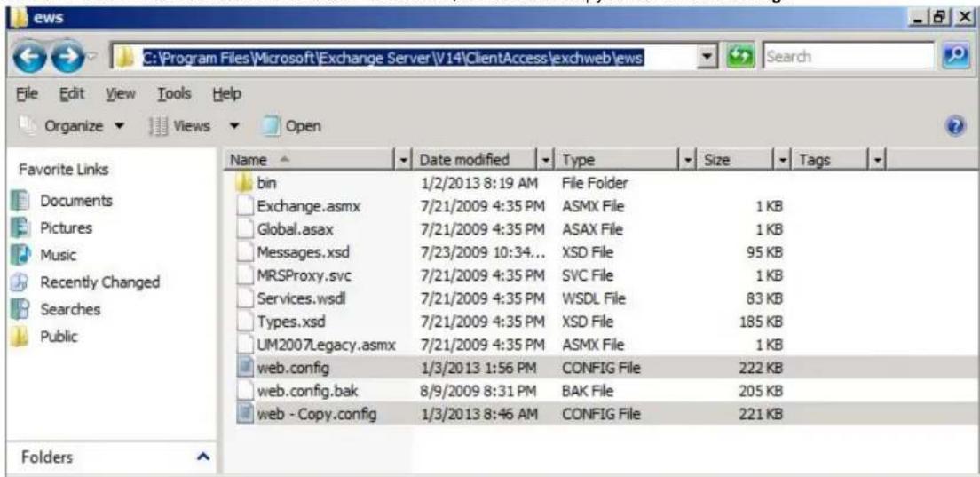Click the Music favorite link icon
Screen dimensions: 980x477
(x=19, y=255)
